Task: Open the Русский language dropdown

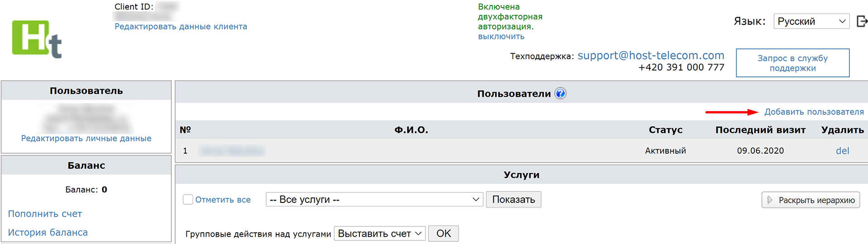Action: click(811, 21)
